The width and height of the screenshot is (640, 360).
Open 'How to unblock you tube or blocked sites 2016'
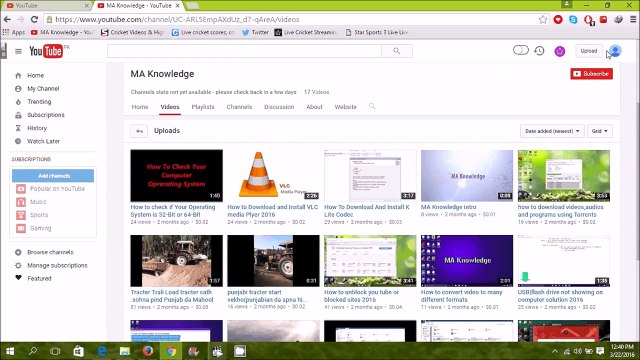click(361, 296)
